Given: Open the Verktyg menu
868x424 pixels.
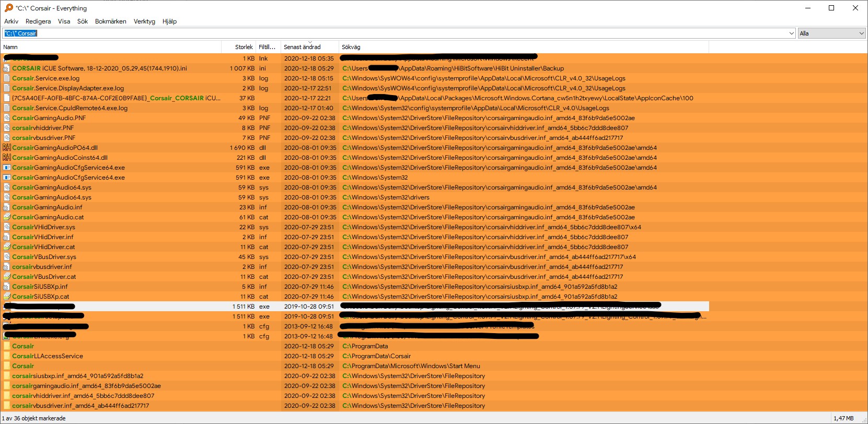Looking at the screenshot, I should tap(144, 21).
